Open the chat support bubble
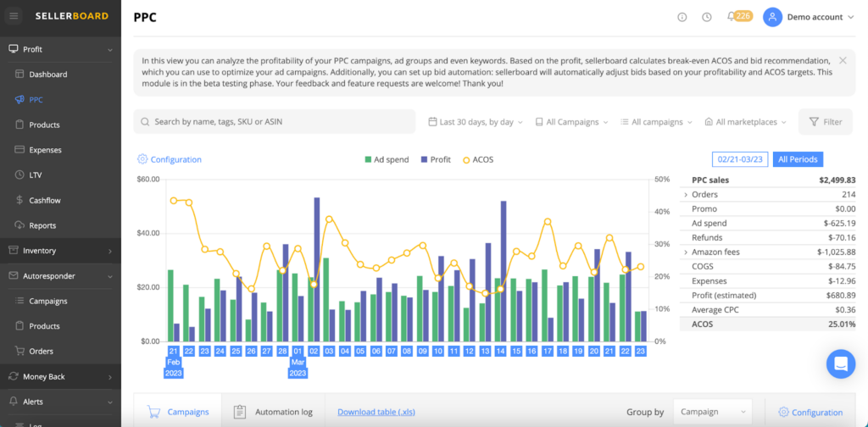 (841, 363)
